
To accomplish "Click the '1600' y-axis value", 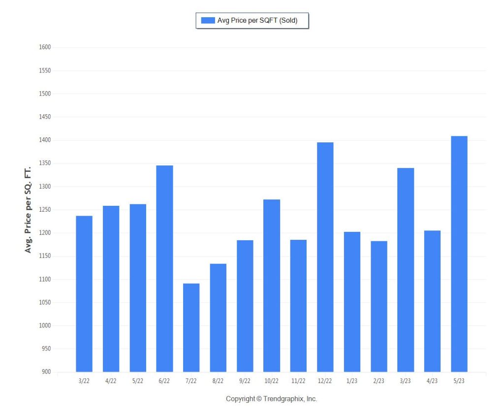I will point(45,47).
